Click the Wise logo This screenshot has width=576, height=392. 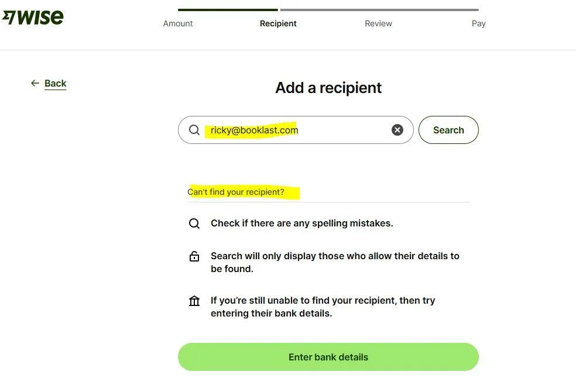point(33,17)
